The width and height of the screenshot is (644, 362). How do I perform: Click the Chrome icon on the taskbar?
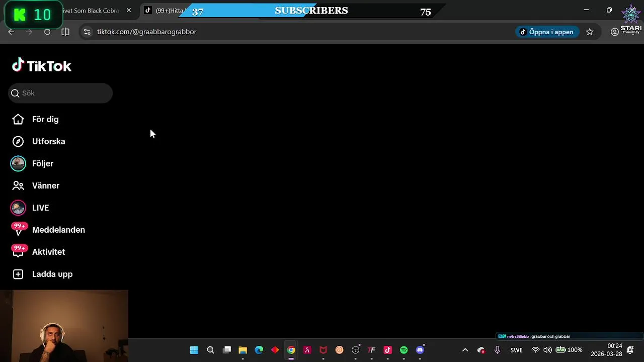[x=291, y=350]
